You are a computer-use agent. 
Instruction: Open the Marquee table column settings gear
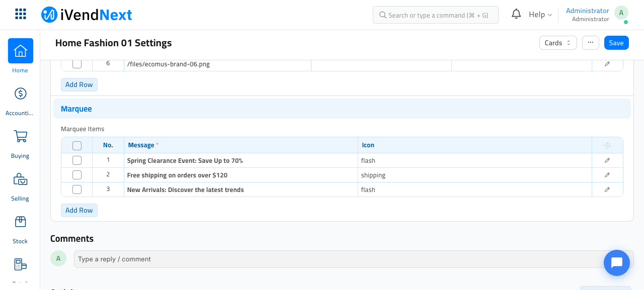coord(607,145)
